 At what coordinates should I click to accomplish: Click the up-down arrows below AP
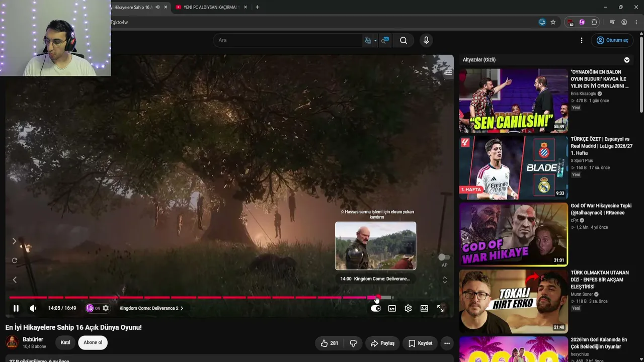(x=444, y=280)
